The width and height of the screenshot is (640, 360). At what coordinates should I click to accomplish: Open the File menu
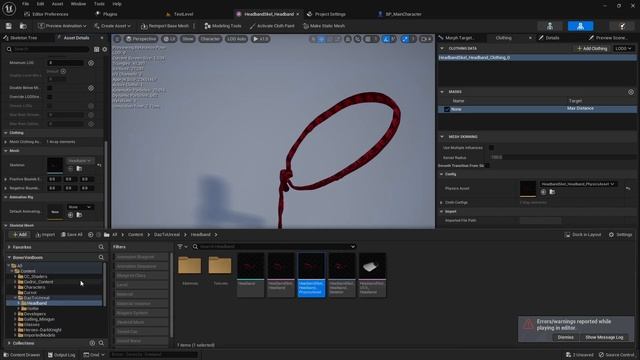25,4
